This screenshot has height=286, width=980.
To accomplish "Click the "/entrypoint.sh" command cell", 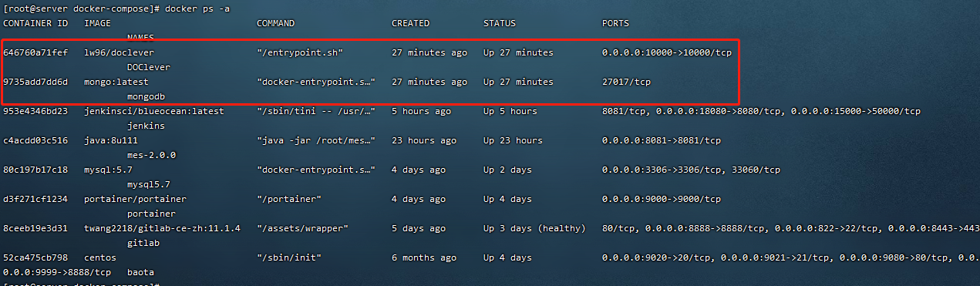I will tap(299, 52).
